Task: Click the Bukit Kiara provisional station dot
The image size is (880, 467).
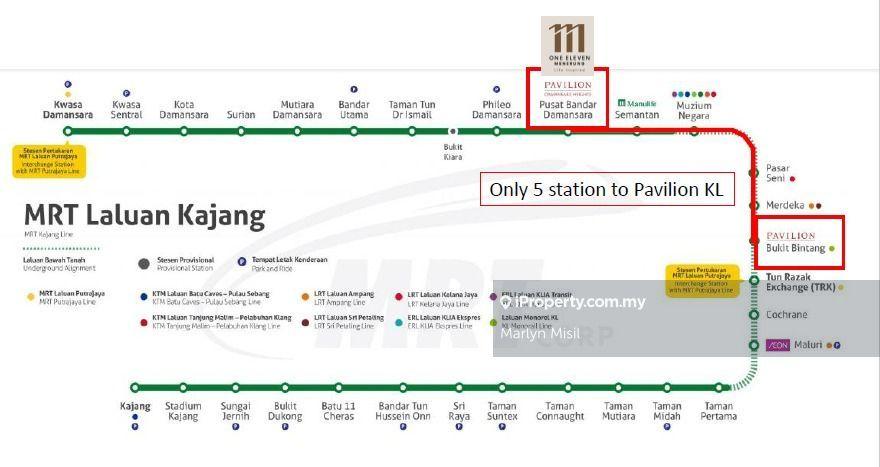Action: pos(452,131)
